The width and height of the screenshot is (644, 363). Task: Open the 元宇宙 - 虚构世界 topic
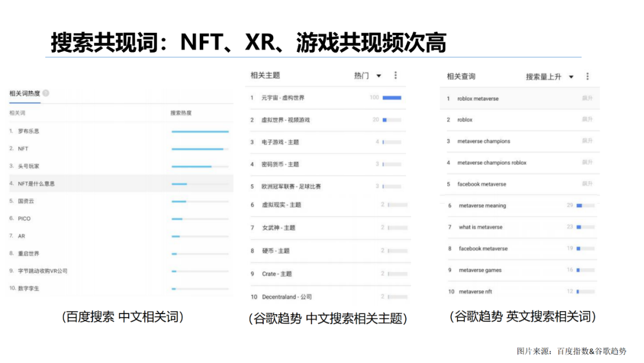(284, 97)
